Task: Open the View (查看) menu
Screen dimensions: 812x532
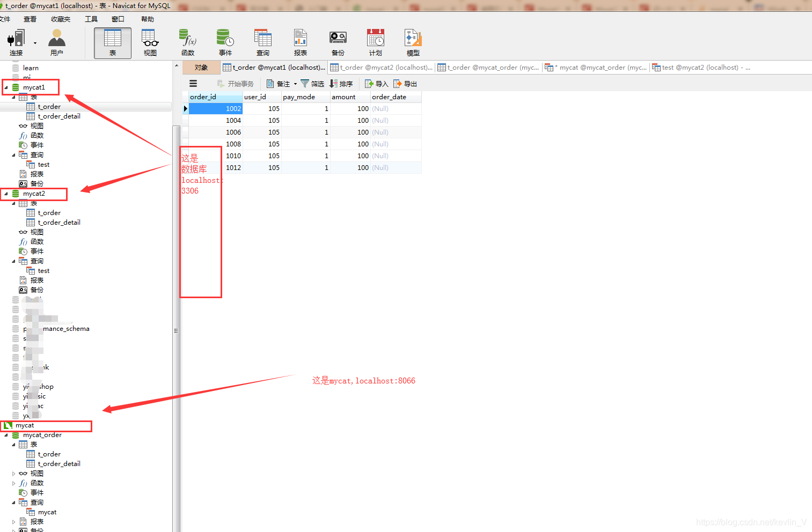Action: coord(30,19)
